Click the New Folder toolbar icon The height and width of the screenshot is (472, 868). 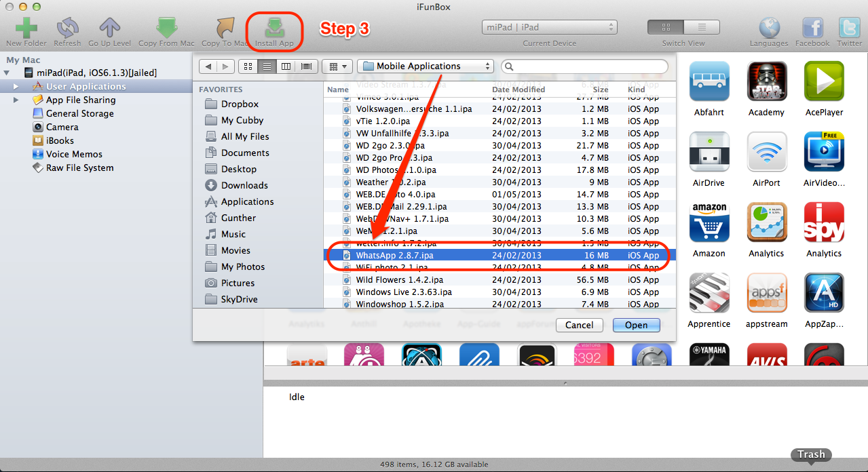coord(26,28)
